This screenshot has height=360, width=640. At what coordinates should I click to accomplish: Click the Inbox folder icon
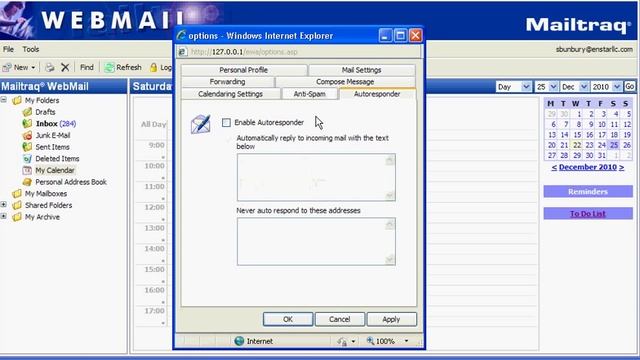pos(27,123)
